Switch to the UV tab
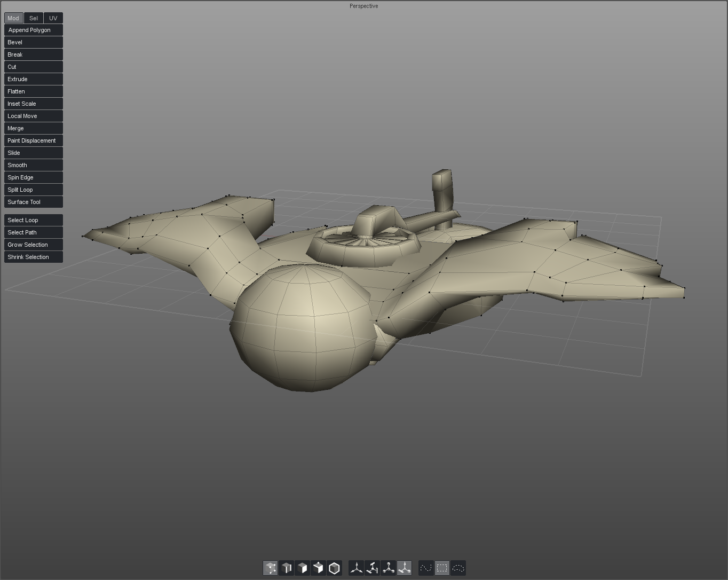Viewport: 728px width, 580px height. tap(53, 18)
